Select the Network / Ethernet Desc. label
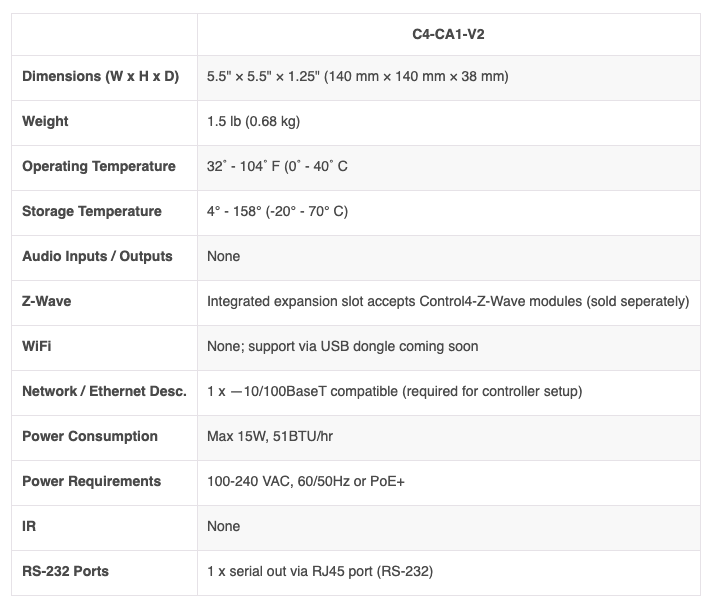712x604 pixels. (x=104, y=392)
